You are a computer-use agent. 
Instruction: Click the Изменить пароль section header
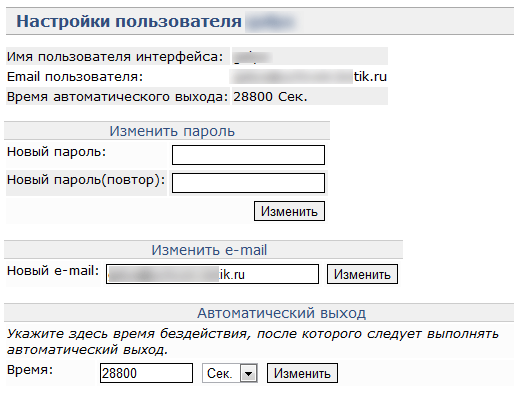pyautogui.click(x=172, y=131)
